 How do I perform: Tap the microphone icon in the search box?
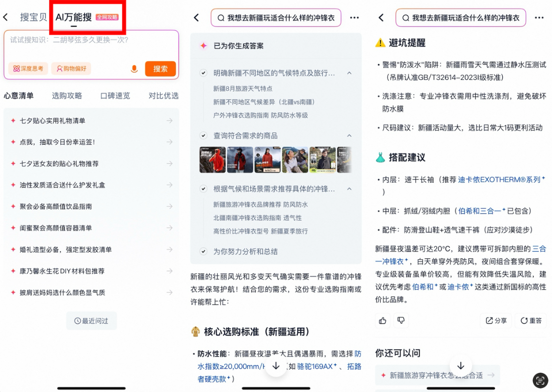(134, 69)
